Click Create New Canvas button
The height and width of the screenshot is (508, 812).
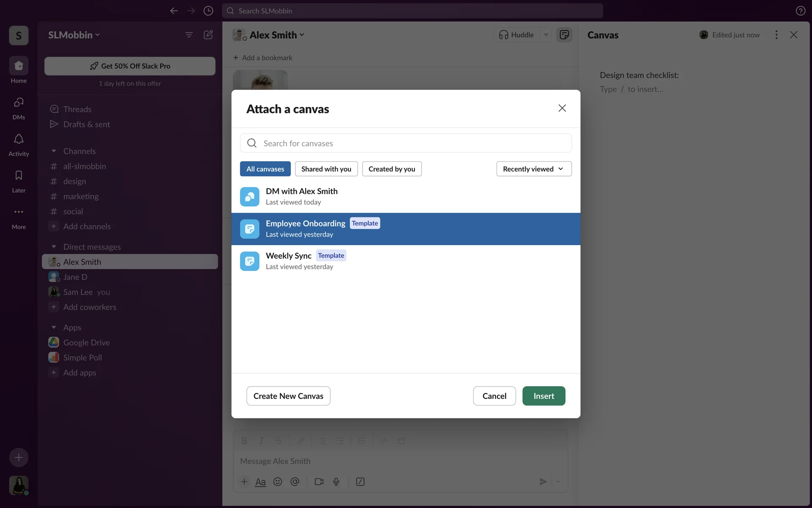pyautogui.click(x=288, y=396)
